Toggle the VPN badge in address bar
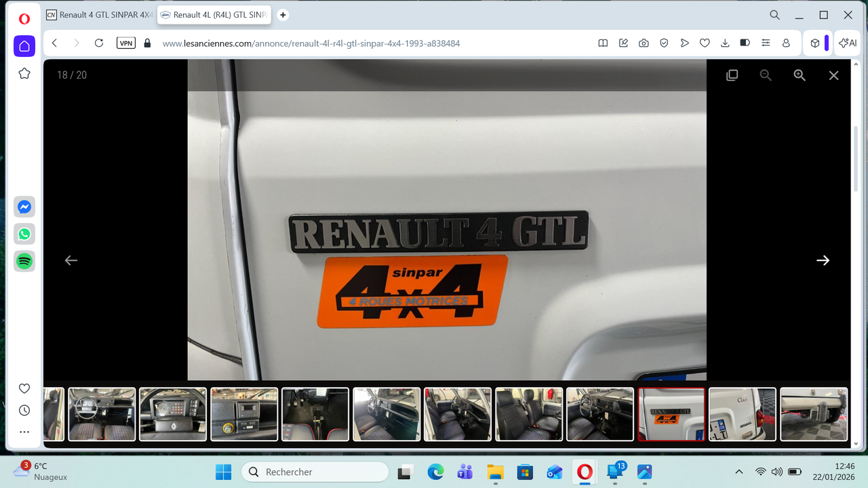This screenshot has width=868, height=488. tap(126, 43)
